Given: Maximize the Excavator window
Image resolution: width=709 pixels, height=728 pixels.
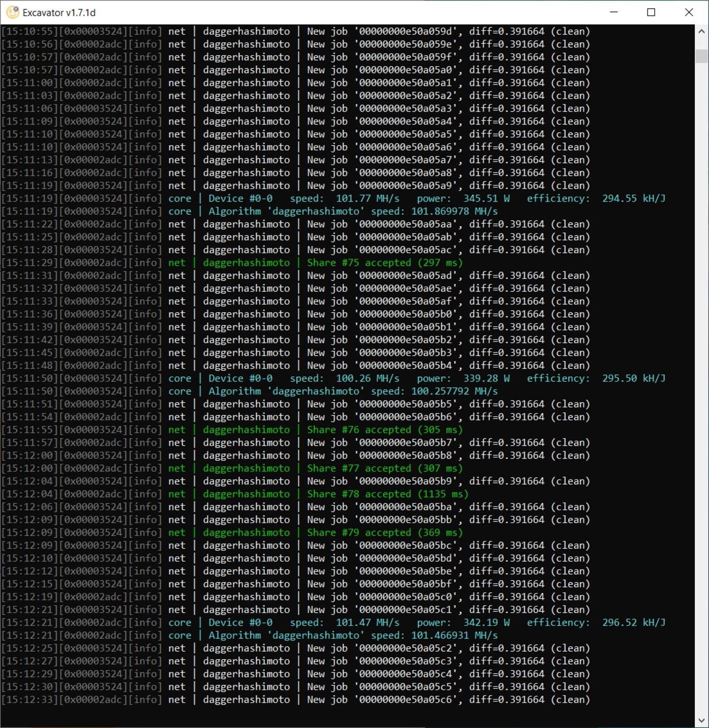Looking at the screenshot, I should 651,12.
